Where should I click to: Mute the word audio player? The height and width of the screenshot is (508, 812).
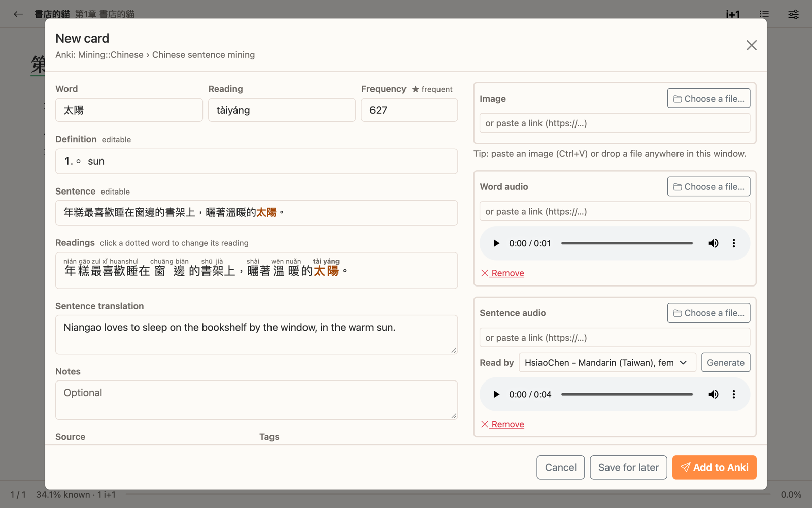(713, 243)
